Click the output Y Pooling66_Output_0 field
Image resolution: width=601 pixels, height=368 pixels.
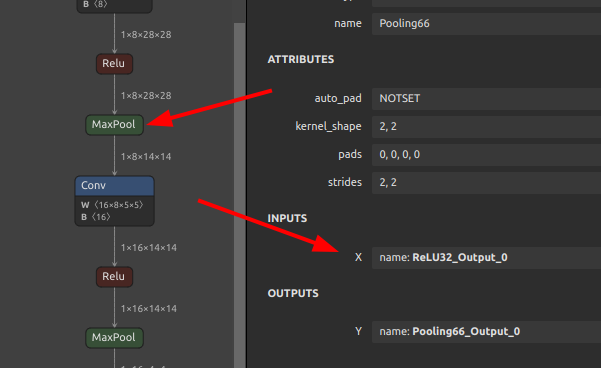pyautogui.click(x=486, y=332)
